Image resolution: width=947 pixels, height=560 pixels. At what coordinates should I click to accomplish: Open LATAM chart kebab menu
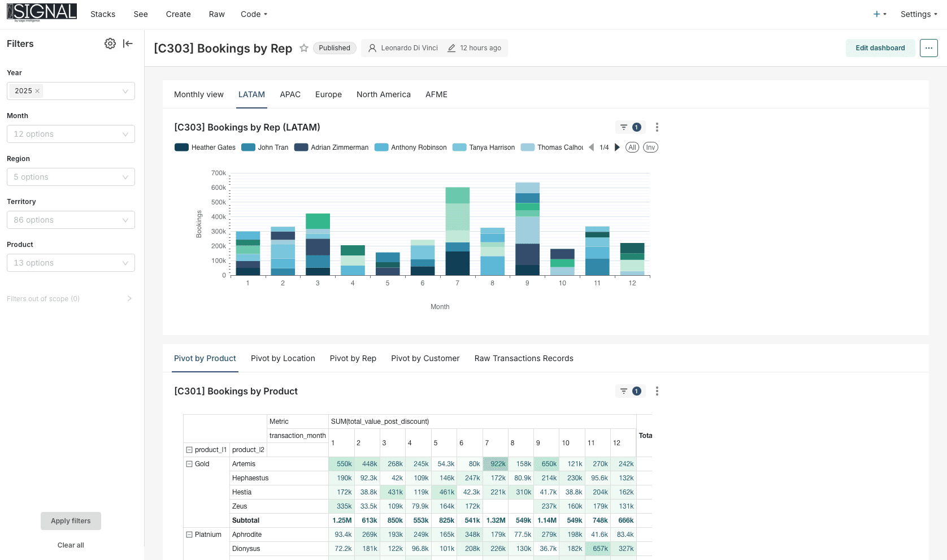point(657,127)
